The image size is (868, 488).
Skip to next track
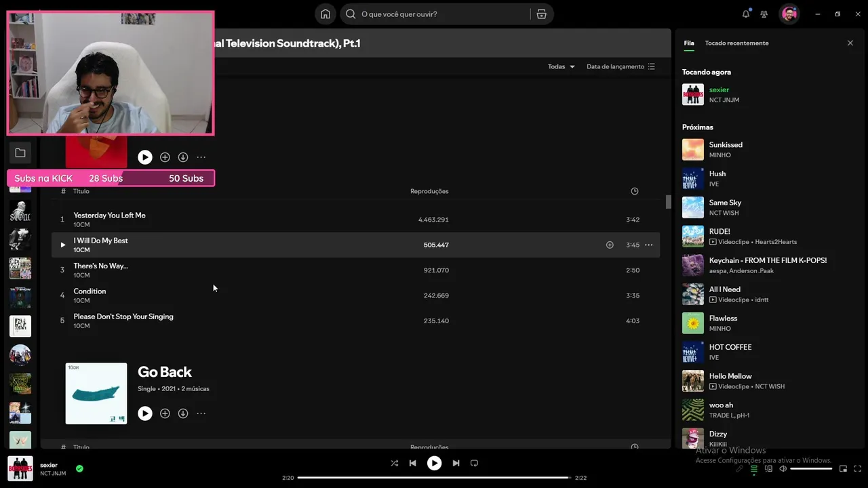(x=456, y=463)
